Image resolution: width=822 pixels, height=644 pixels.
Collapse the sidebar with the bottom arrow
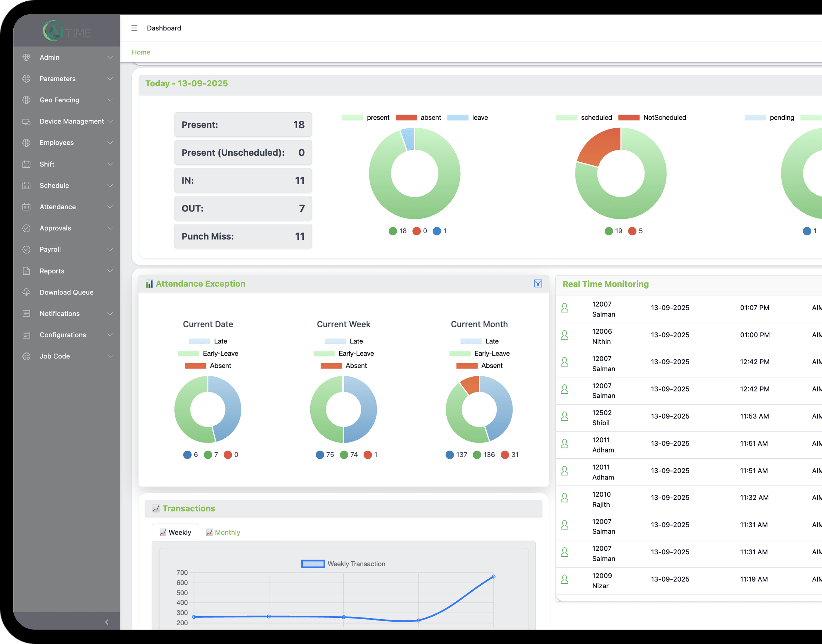[107, 622]
